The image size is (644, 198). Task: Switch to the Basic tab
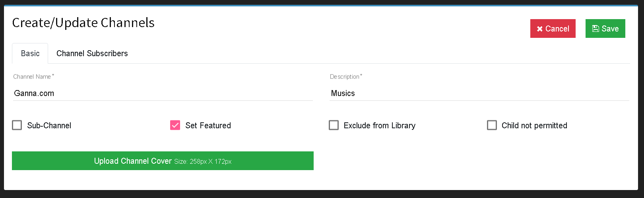point(30,53)
